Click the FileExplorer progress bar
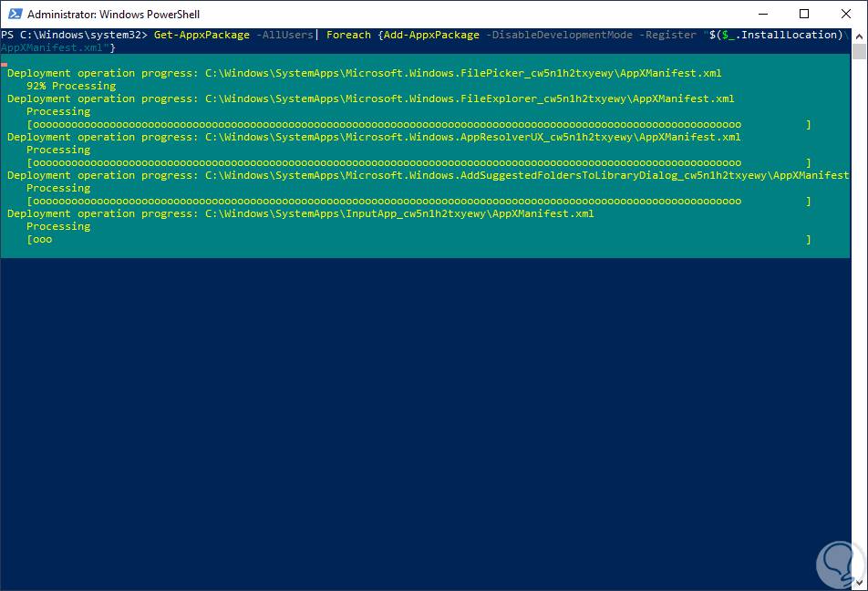The height and width of the screenshot is (591, 868). pos(419,125)
